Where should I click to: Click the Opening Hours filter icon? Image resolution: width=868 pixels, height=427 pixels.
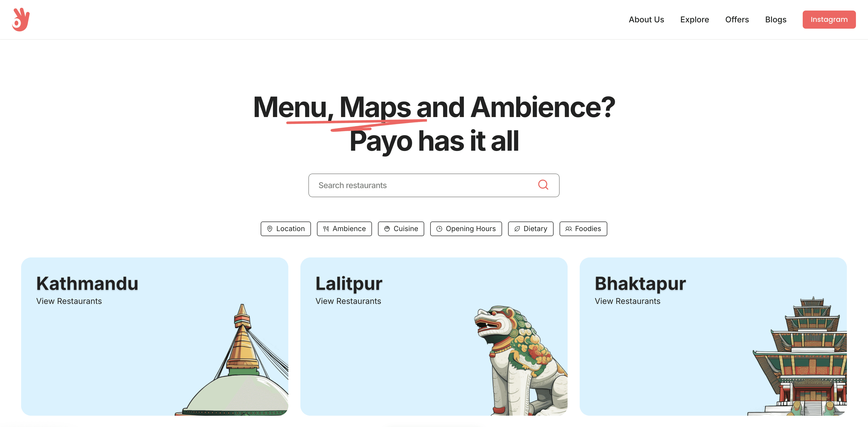click(x=439, y=228)
